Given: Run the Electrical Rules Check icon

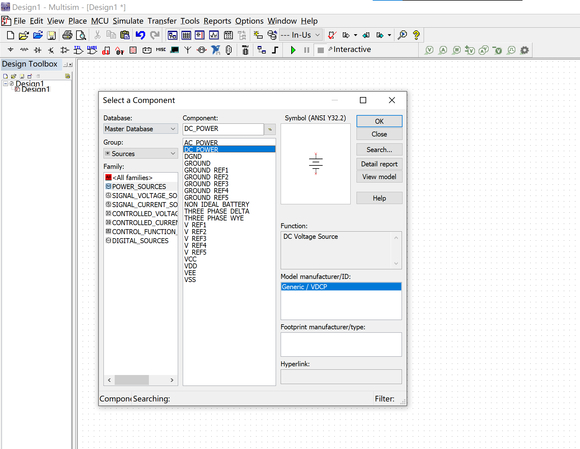Looking at the screenshot, I should point(332,35).
